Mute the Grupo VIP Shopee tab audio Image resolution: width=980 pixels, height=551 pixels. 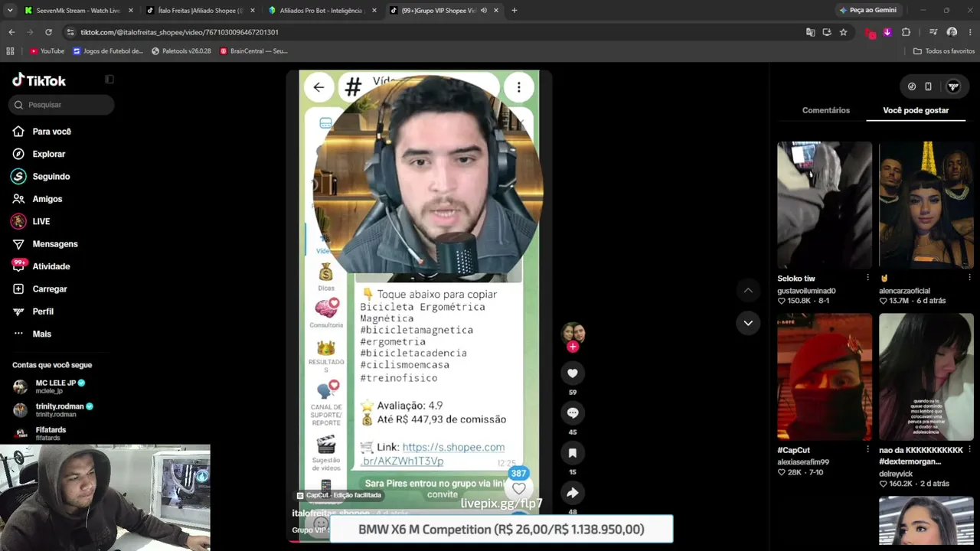tap(484, 11)
